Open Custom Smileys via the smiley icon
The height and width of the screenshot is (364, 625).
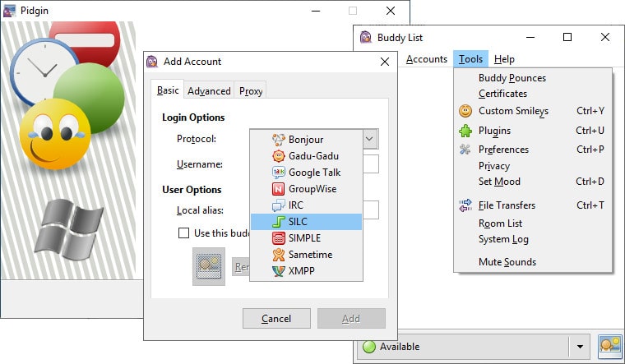click(465, 111)
